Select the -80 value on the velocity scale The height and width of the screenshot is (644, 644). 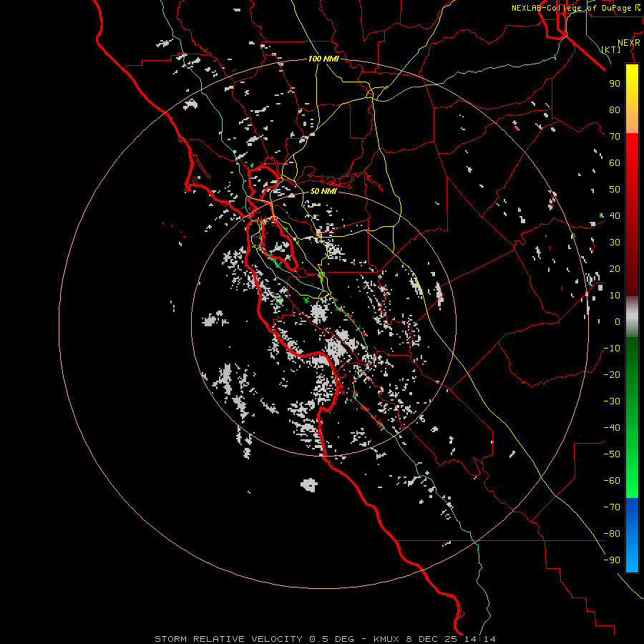[x=612, y=534]
